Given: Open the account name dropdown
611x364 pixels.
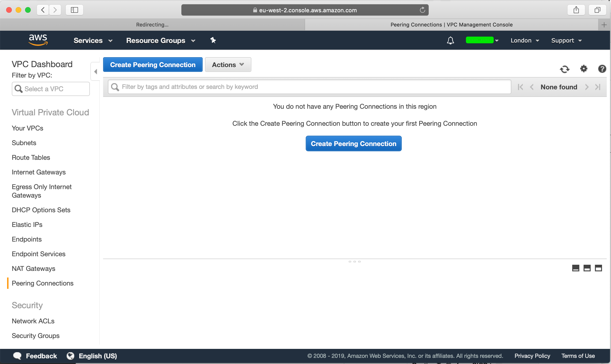Looking at the screenshot, I should click(482, 40).
